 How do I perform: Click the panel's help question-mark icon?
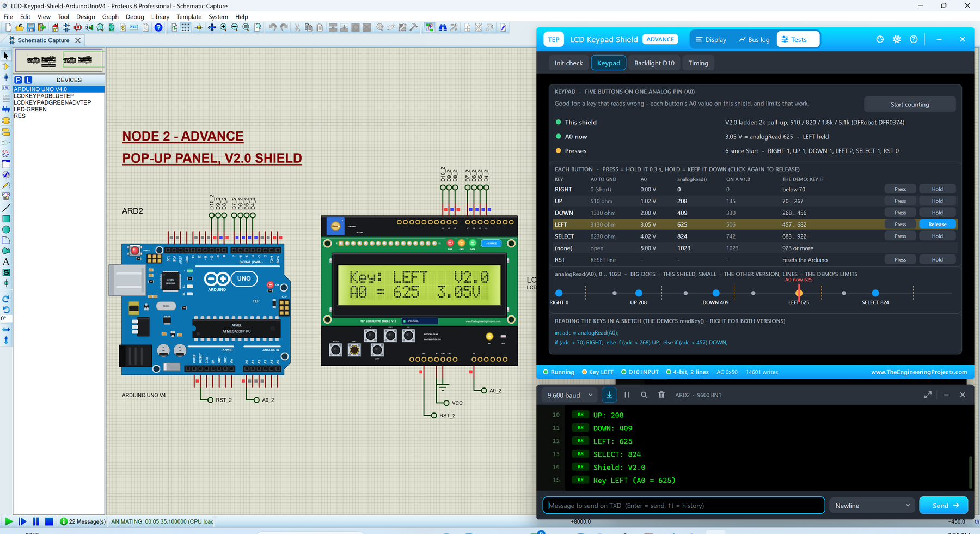point(914,39)
